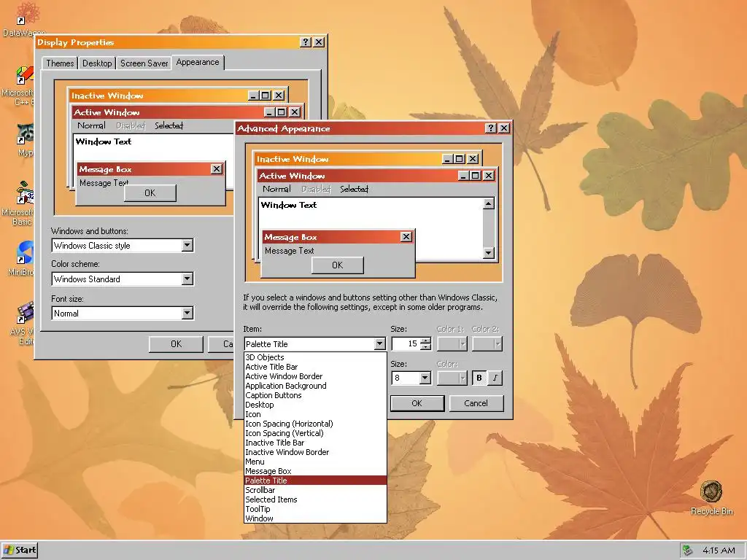Click the item Size field showing 15
The image size is (747, 560).
406,344
